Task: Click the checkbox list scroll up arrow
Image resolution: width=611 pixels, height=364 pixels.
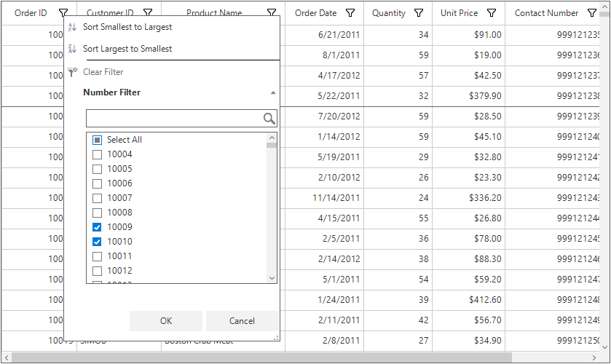Action: tap(272, 138)
